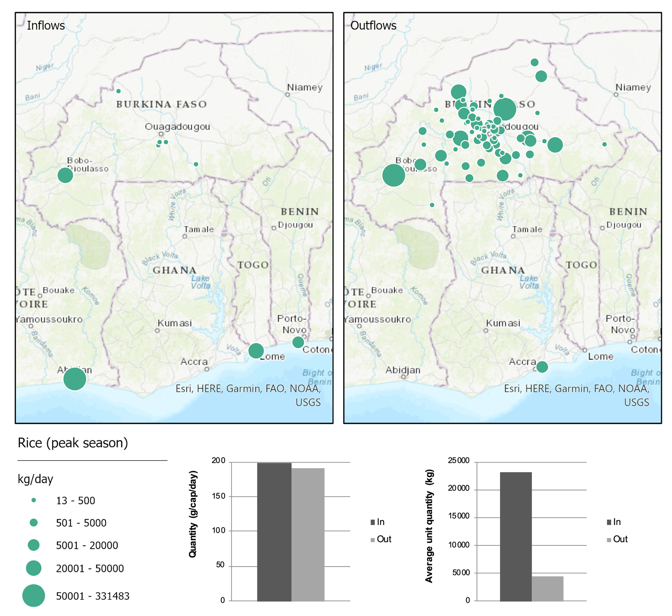Select the 13 - 500 legend dot
The height and width of the screenshot is (616, 672).
(x=34, y=500)
